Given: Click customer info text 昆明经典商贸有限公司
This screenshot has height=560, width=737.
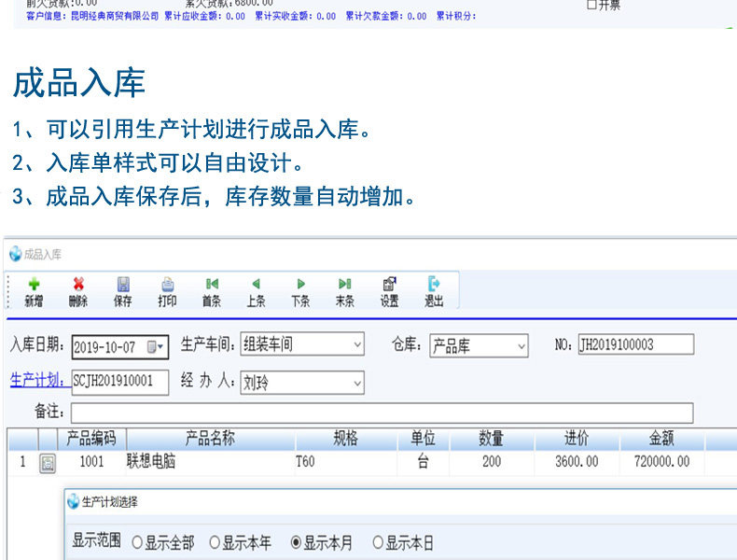Looking at the screenshot, I should click(115, 17).
